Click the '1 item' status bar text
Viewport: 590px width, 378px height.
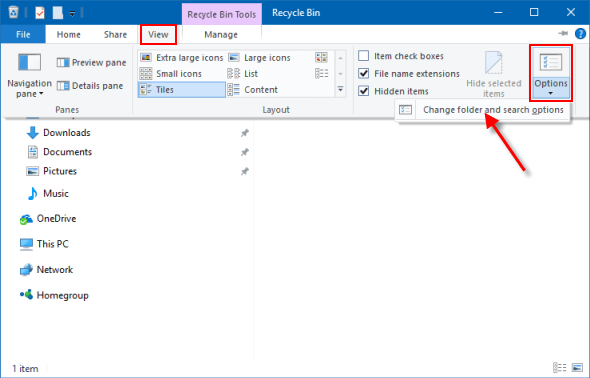point(25,369)
